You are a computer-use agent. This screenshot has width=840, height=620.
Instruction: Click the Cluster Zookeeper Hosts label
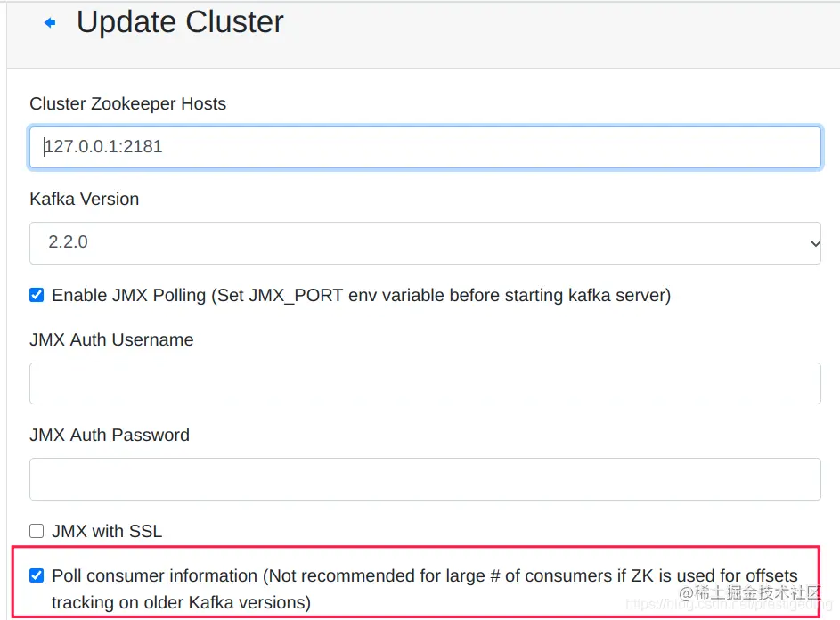127,103
